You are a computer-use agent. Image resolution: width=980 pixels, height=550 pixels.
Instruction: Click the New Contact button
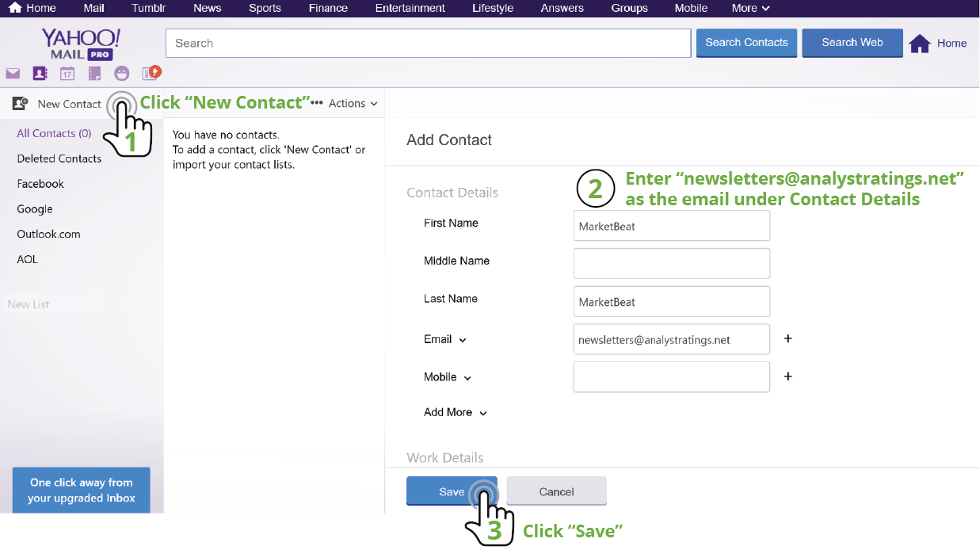[58, 104]
